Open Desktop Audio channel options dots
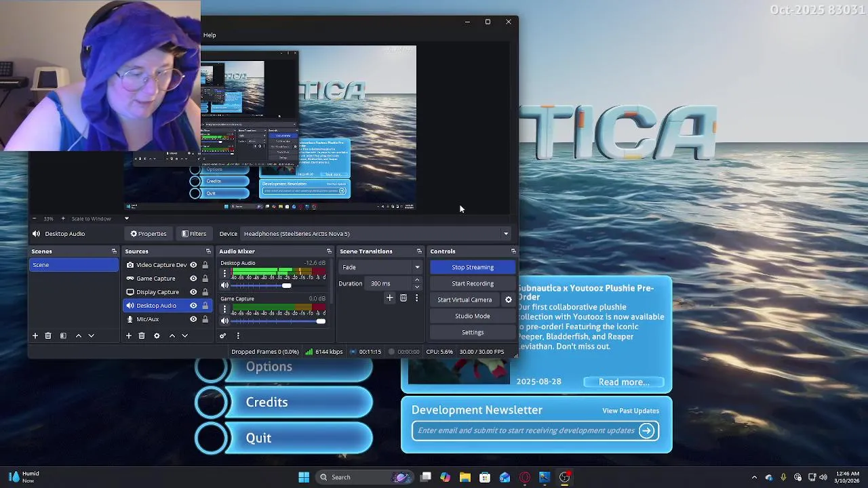 (224, 273)
